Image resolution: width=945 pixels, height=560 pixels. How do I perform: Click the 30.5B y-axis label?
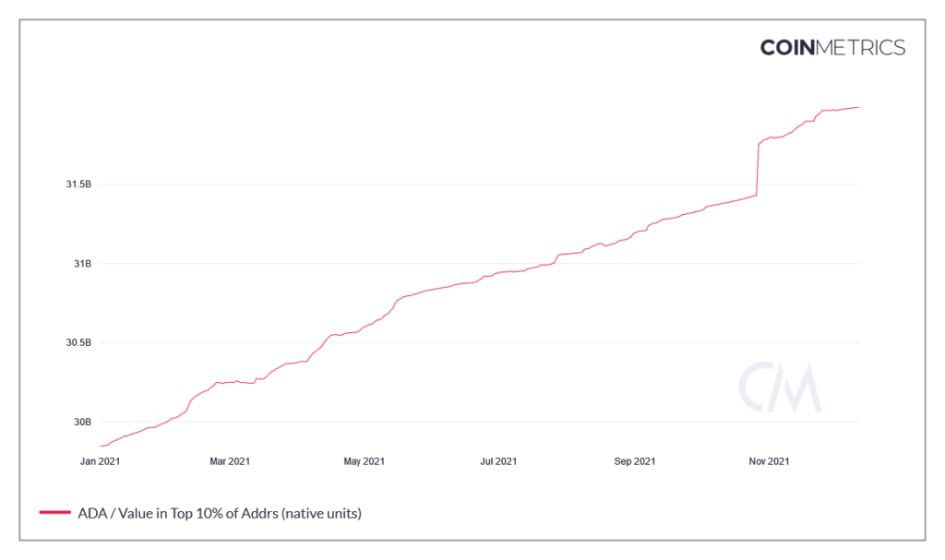[x=78, y=342]
